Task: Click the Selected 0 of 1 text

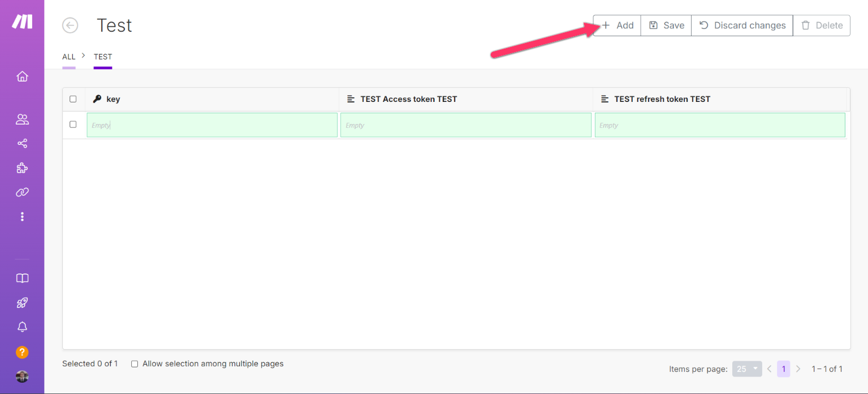Action: pos(90,364)
